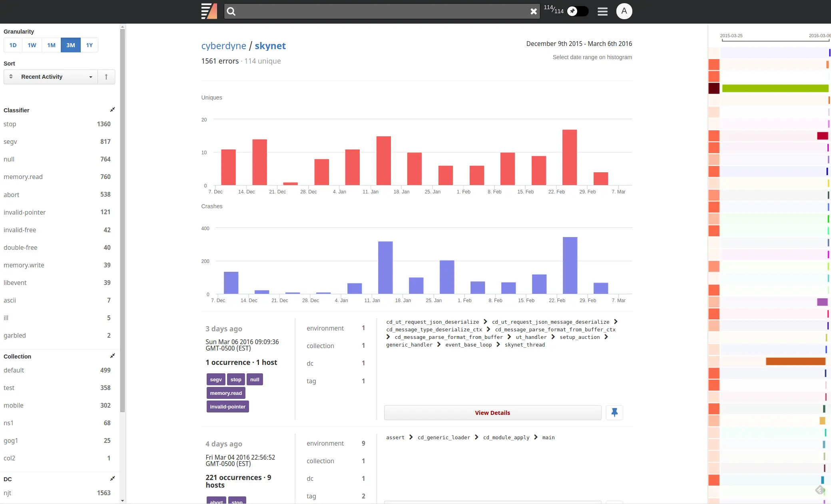Screen dimensions: 831x504
Task: Click the View Details button
Action: [x=492, y=412]
